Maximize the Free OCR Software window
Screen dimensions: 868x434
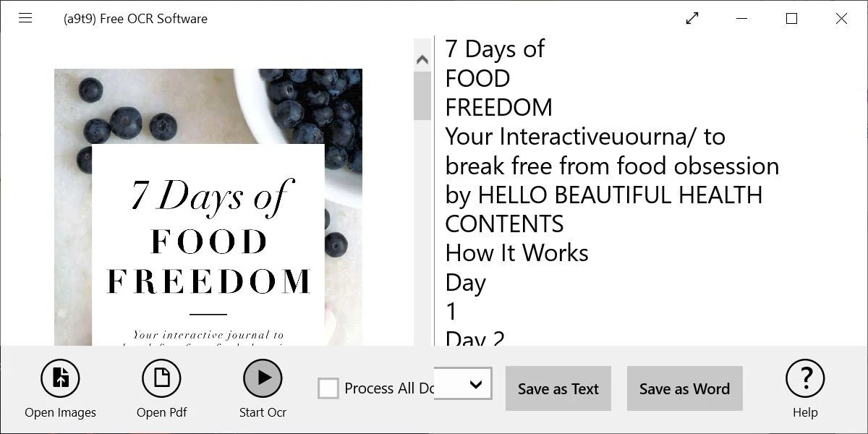tap(791, 19)
